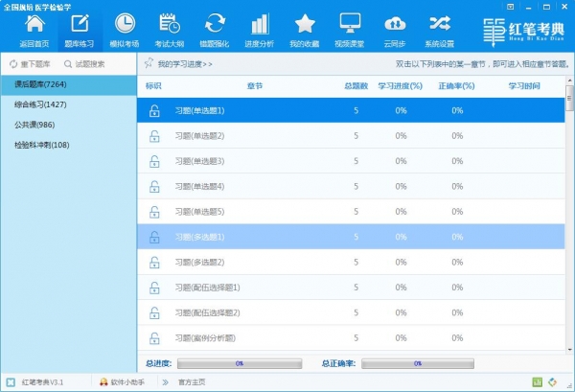Open 系统设置 shuffle icon
Image resolution: width=575 pixels, height=392 pixels.
tap(440, 24)
